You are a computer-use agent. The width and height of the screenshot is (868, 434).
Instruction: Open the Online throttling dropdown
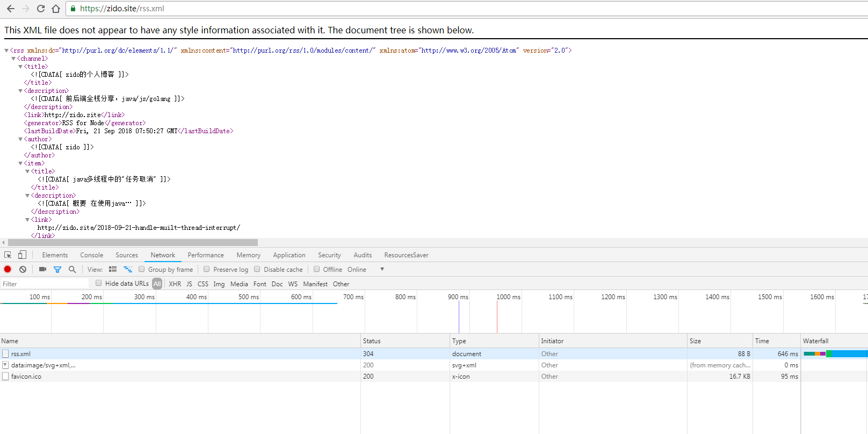(x=382, y=269)
